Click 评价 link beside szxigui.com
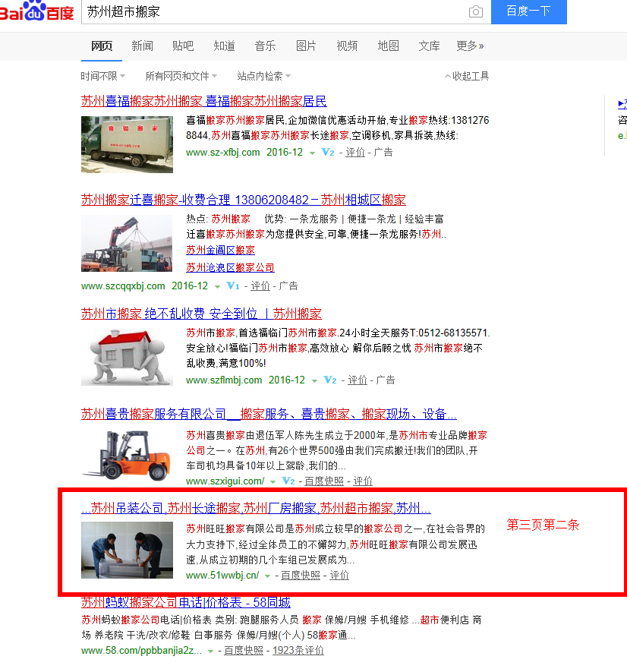The width and height of the screenshot is (627, 672). point(363,481)
